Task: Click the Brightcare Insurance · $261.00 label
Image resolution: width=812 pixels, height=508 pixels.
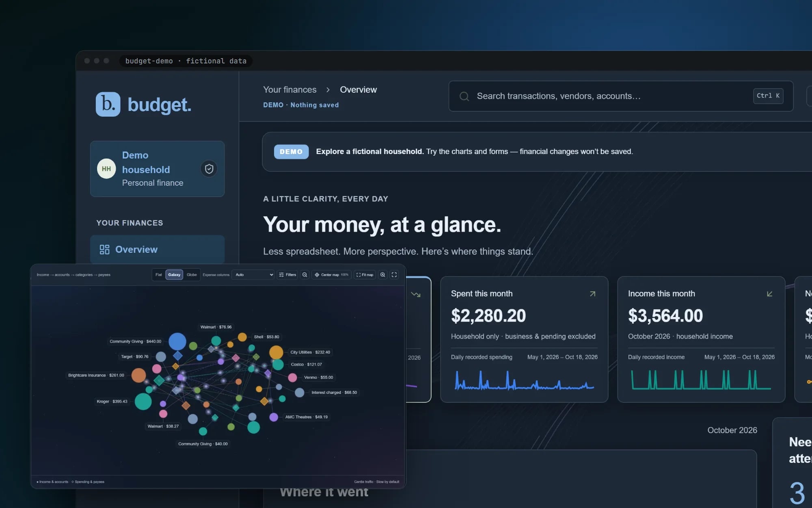Action: [96, 375]
